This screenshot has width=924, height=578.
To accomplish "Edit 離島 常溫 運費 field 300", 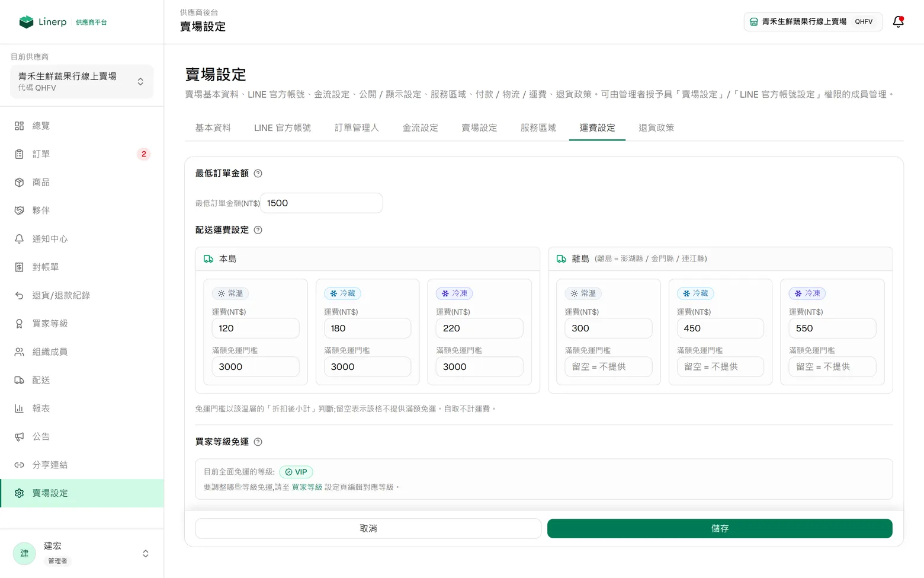I will point(608,328).
